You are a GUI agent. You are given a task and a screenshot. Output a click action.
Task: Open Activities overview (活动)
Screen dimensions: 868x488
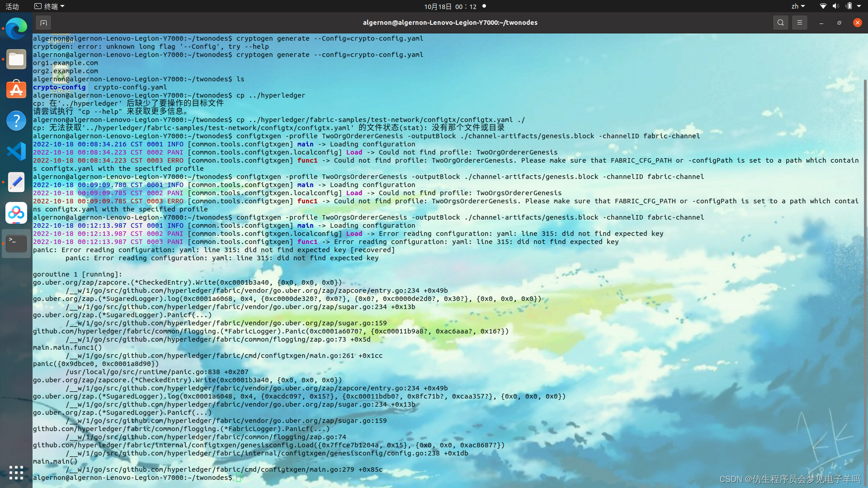tap(12, 6)
